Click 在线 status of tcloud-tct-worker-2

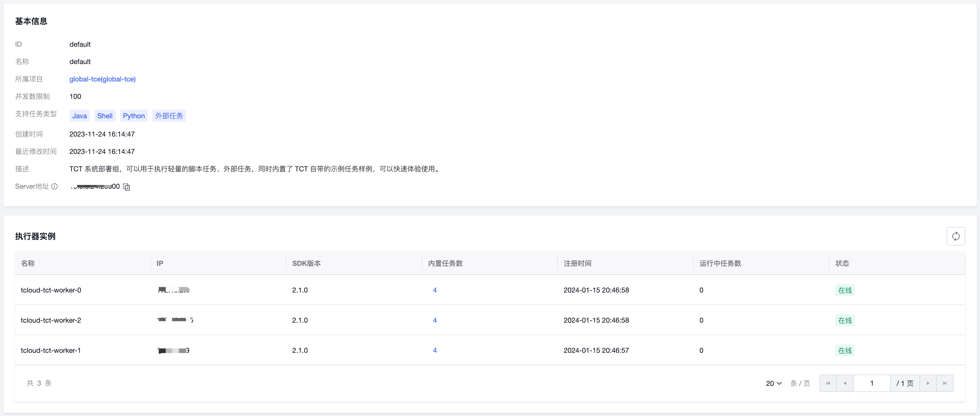[x=845, y=320]
